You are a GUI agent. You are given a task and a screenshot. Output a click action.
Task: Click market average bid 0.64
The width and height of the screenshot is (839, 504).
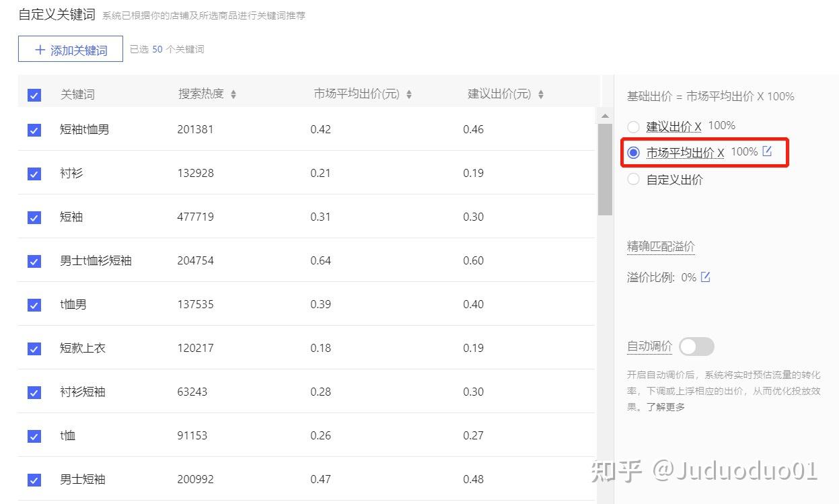click(321, 260)
